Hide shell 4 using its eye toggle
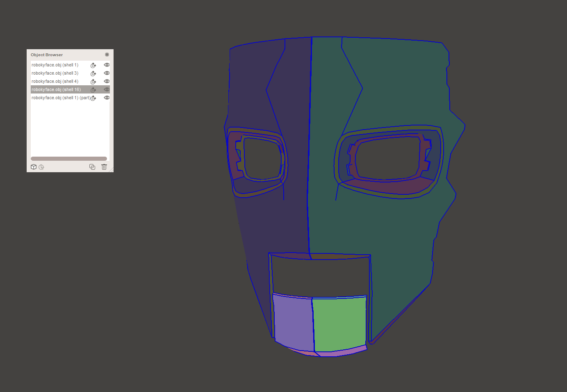 [x=107, y=81]
